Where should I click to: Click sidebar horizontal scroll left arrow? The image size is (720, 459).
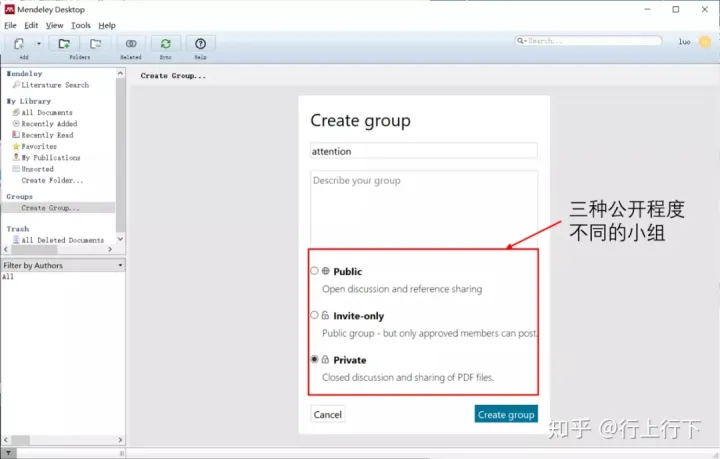point(6,249)
